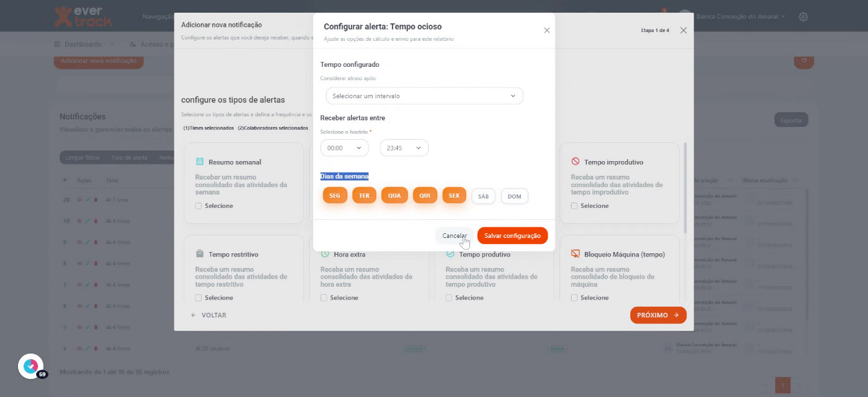The image size is (868, 397).
Task: Click the Salvar configuração button
Action: [x=512, y=236]
